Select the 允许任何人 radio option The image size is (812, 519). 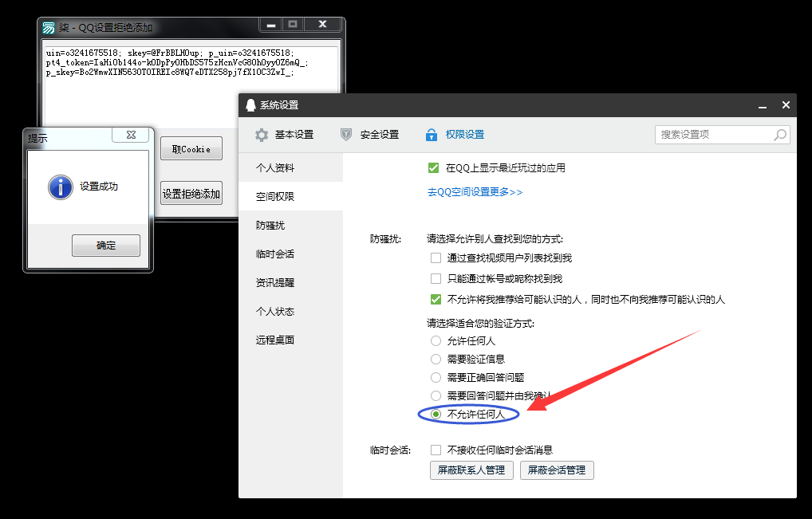(x=436, y=341)
